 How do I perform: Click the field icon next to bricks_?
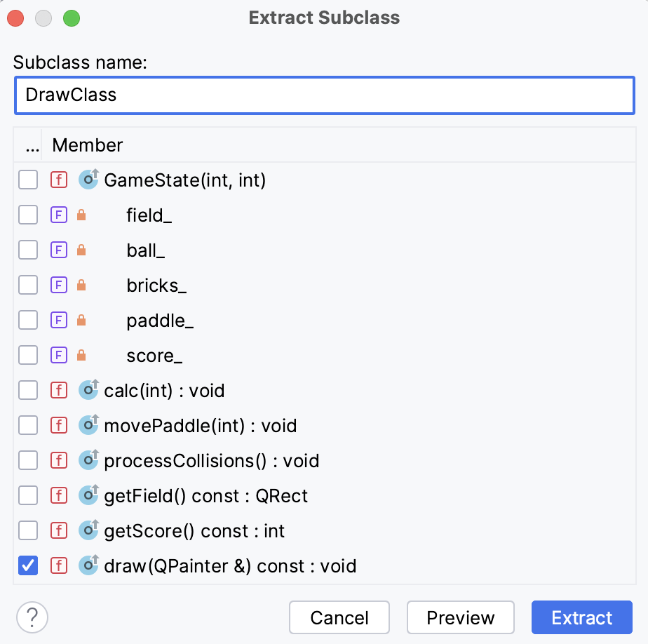click(59, 285)
